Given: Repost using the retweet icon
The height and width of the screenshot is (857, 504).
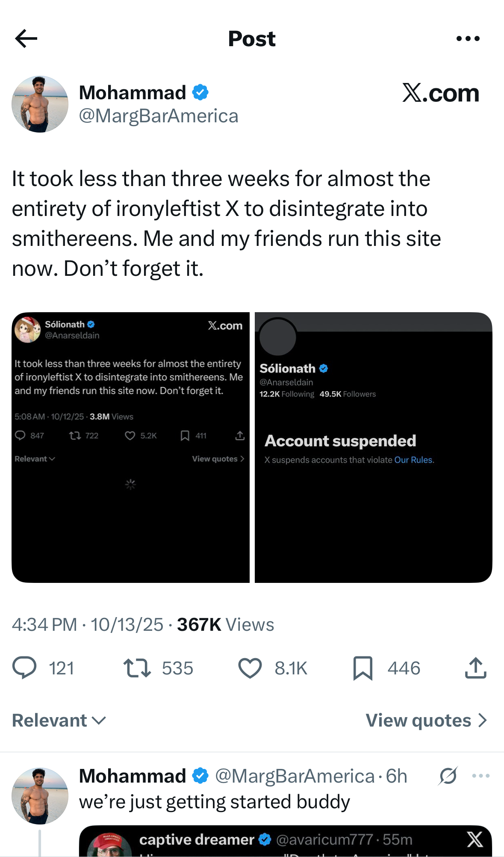Looking at the screenshot, I should coord(137,668).
